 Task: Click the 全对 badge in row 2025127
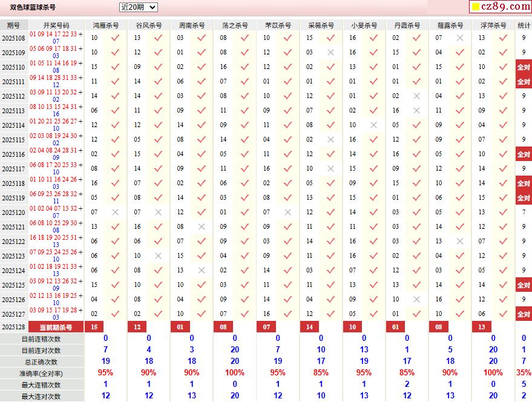point(524,314)
